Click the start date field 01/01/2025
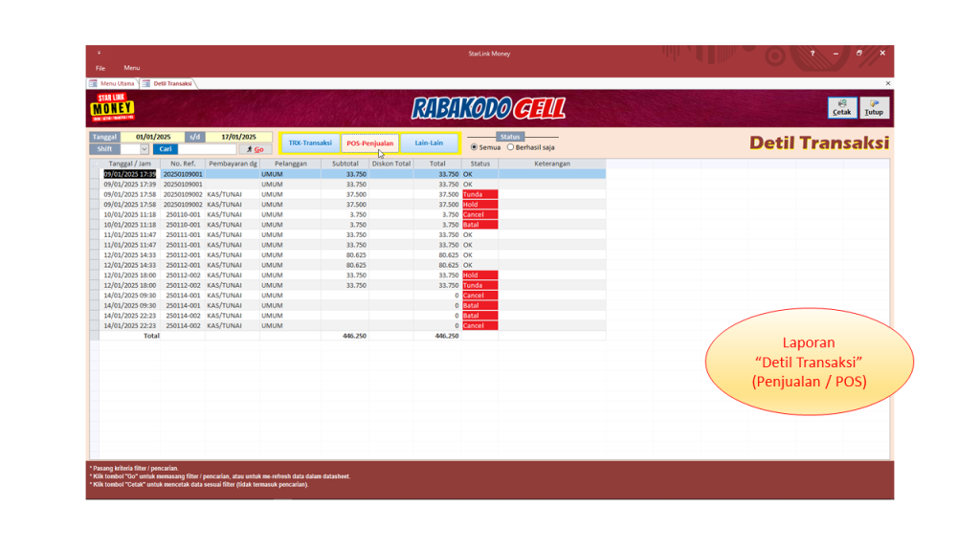 tap(152, 137)
